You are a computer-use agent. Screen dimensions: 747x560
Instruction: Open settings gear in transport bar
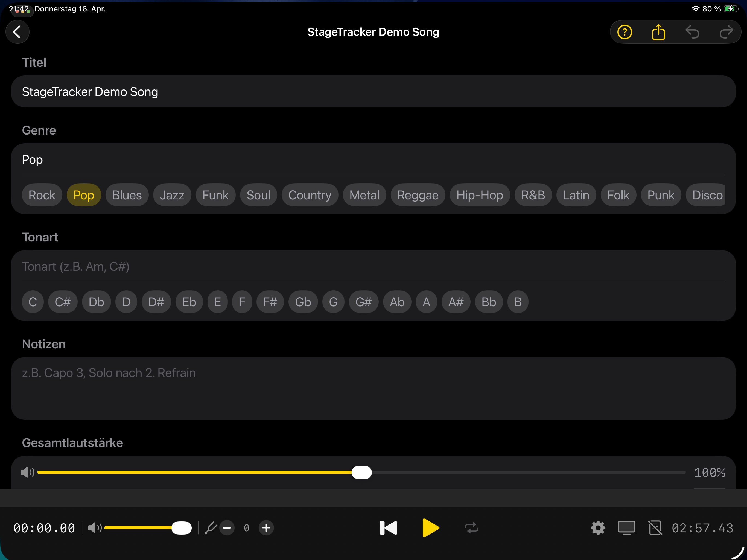click(x=598, y=527)
